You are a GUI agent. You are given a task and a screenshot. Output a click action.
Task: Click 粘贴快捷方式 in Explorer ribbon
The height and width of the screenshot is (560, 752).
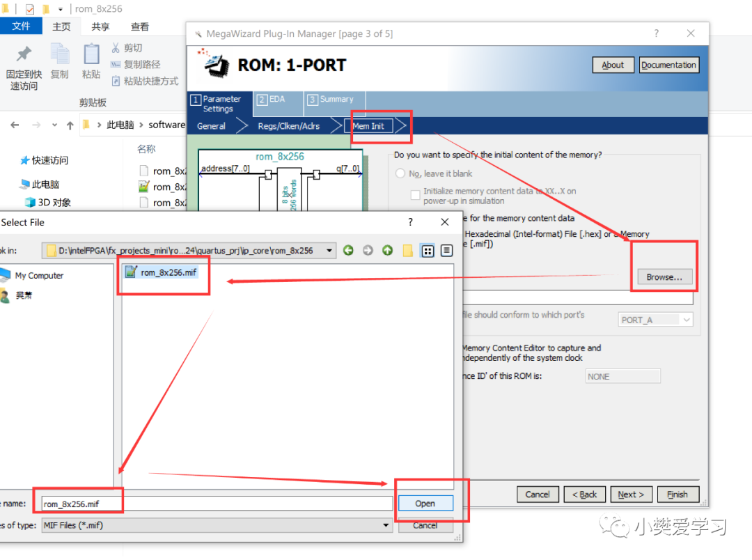pos(145,81)
